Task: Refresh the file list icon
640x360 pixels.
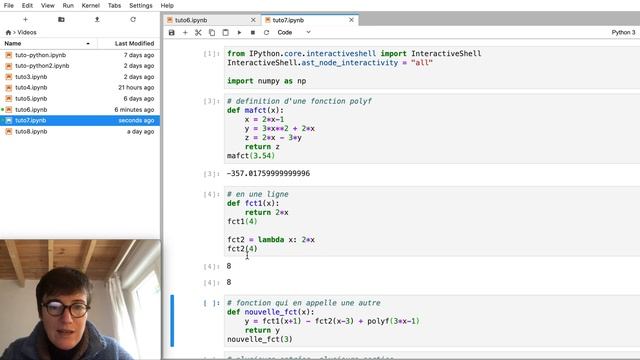Action: pos(133,19)
